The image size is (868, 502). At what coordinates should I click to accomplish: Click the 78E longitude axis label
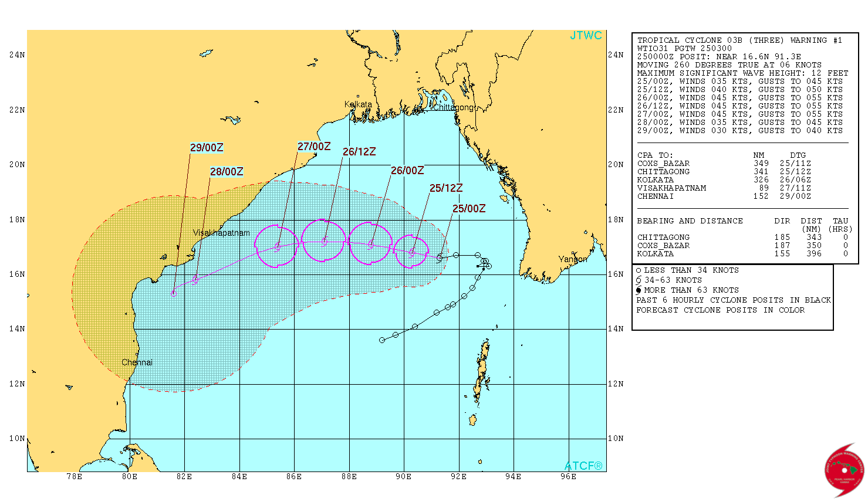click(75, 477)
